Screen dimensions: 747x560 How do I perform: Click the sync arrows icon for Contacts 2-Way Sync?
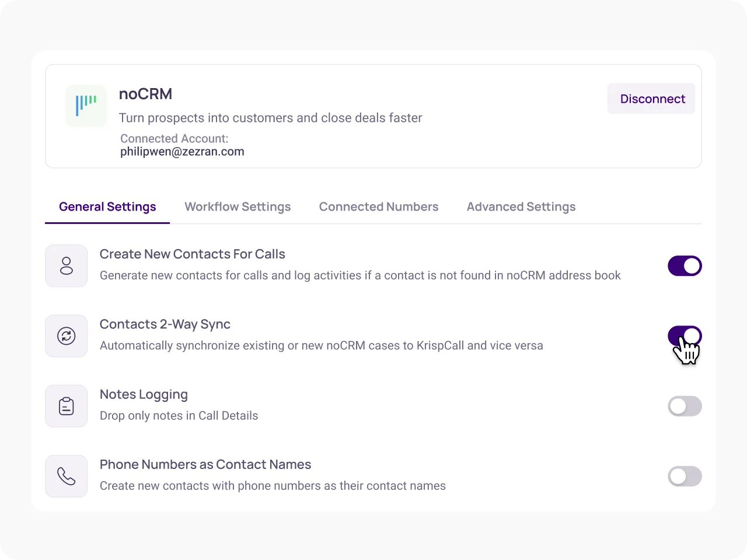click(67, 336)
